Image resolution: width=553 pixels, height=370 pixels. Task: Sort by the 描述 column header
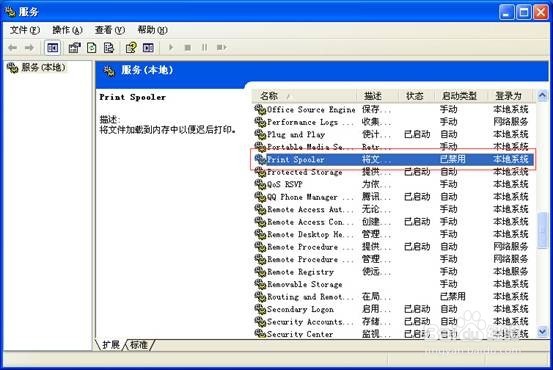pos(377,96)
